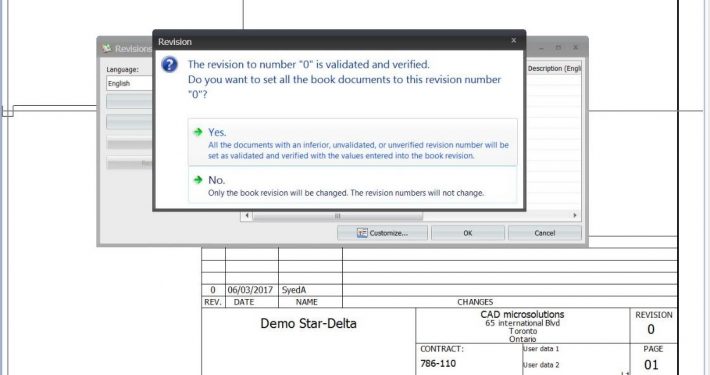This screenshot has height=375, width=710.
Task: Click the scroll right arrow of the Revisions list
Action: coord(575,216)
